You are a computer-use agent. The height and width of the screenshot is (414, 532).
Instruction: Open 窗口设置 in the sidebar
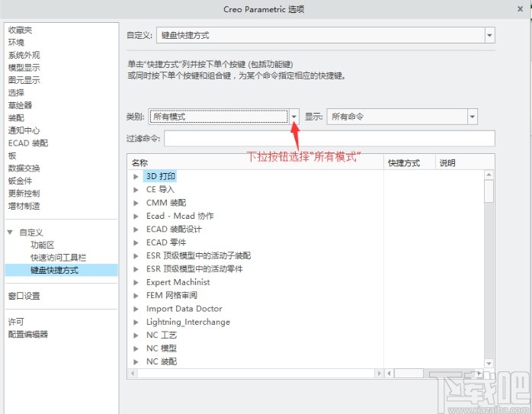(24, 296)
